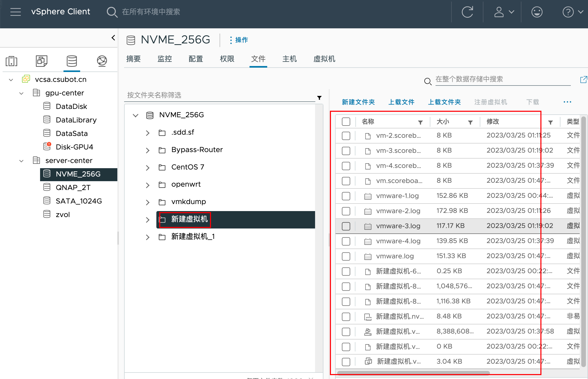Open the smiley feedback icon
Image resolution: width=588 pixels, height=379 pixels.
point(537,12)
